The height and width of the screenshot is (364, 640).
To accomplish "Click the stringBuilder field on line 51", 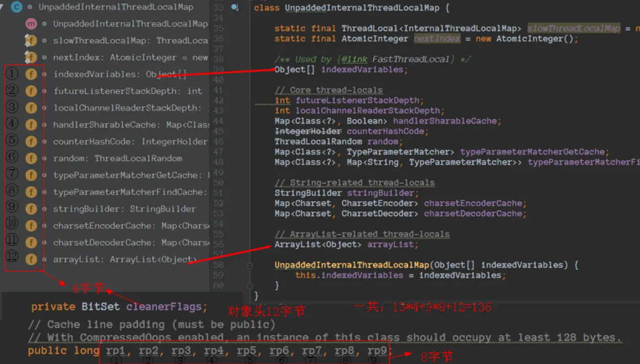I will click(x=381, y=193).
